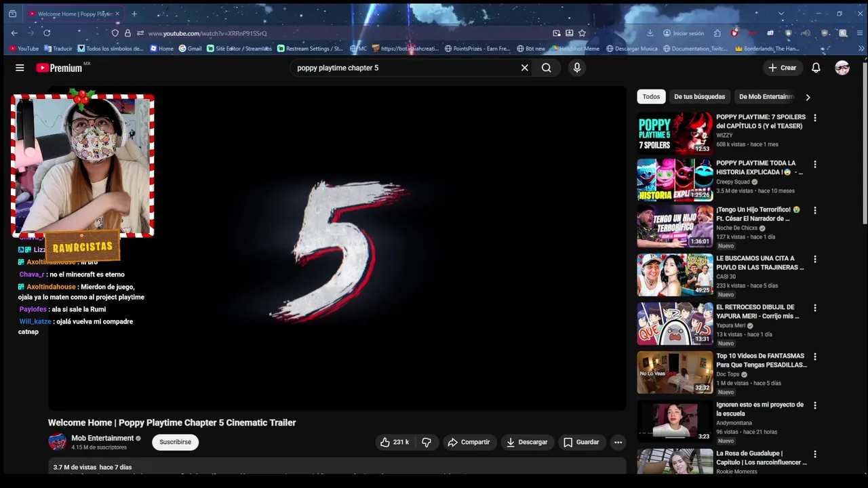Open Top 10 Videos de Fantasmas thumbnail
868x488 pixels.
(x=675, y=372)
